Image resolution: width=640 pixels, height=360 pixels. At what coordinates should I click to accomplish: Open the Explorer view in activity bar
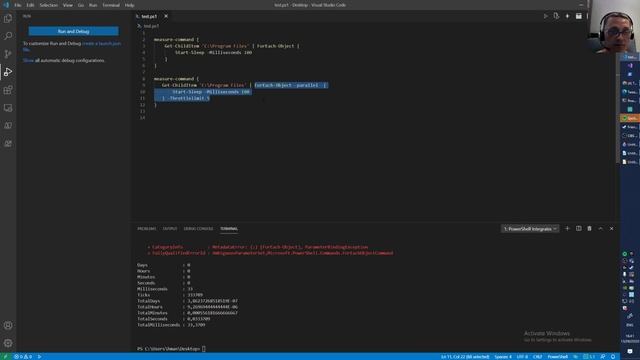click(x=8, y=18)
